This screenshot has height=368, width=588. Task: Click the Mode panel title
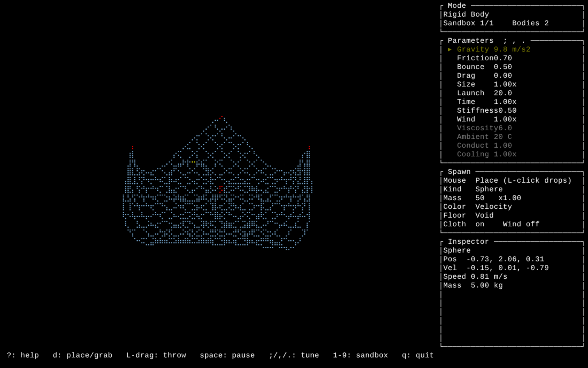[x=457, y=6]
